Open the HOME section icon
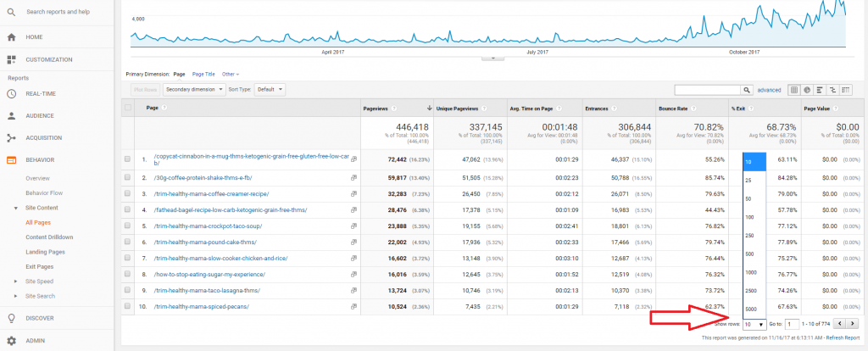Screen dimensions: 868x351 (11, 37)
